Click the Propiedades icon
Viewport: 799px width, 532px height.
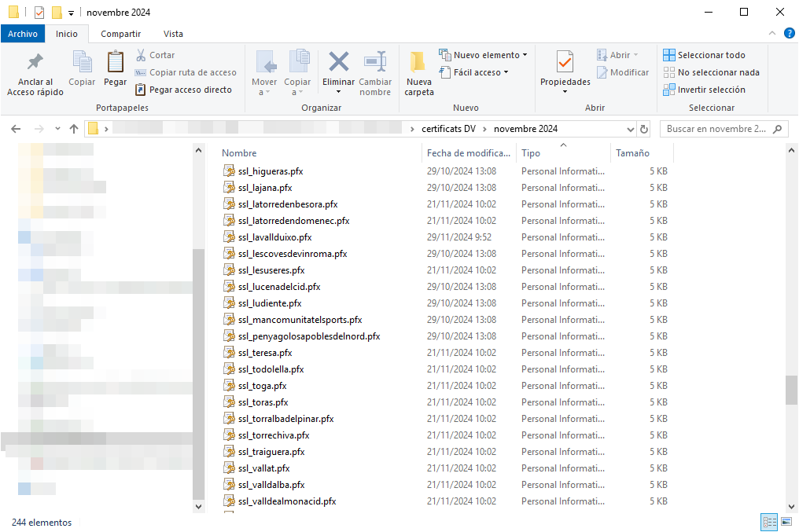pos(565,63)
